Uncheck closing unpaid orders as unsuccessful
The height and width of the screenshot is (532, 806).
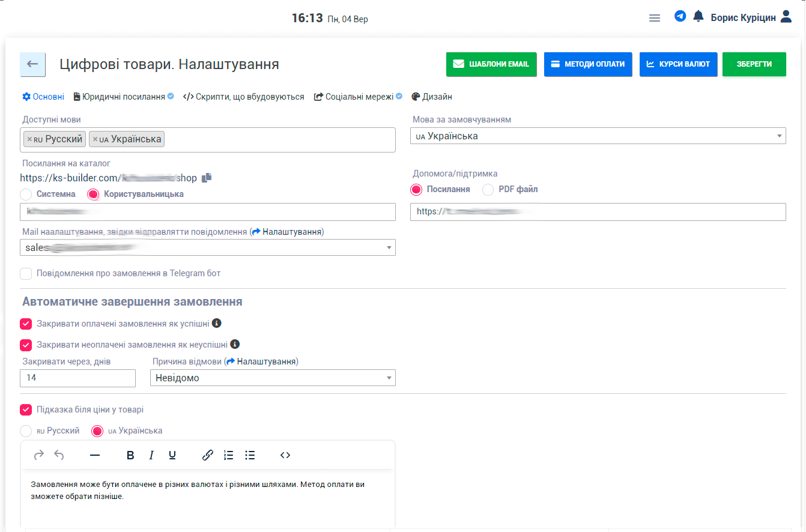26,345
